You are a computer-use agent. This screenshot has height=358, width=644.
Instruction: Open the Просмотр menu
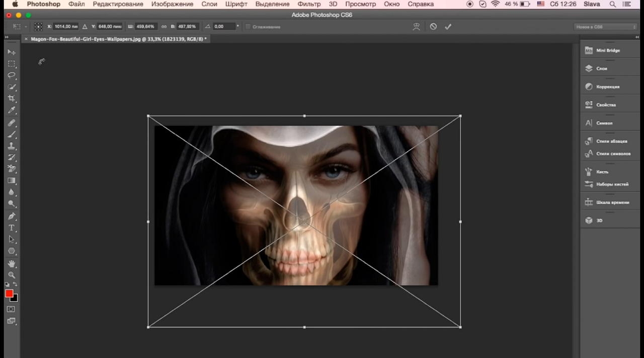coord(360,4)
